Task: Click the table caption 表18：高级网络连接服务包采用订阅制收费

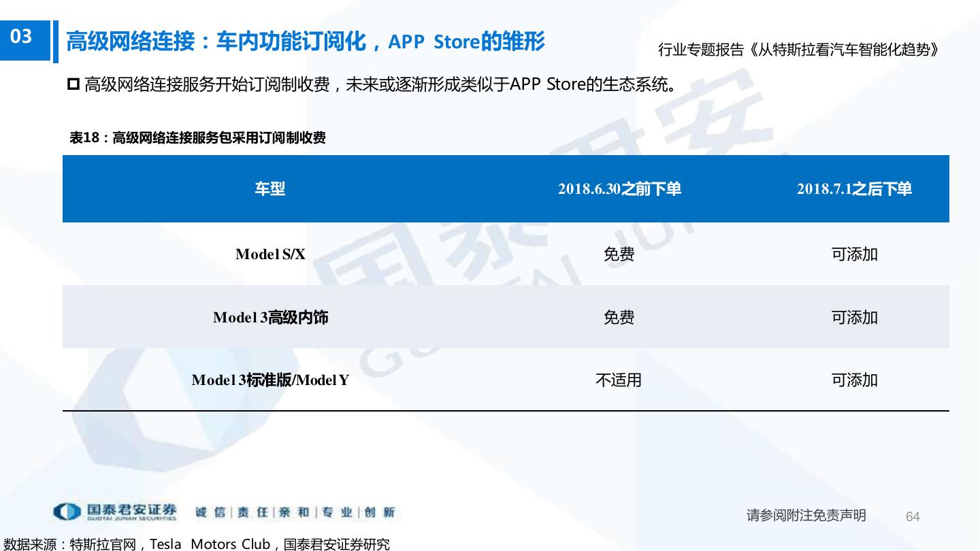Action: [x=197, y=138]
